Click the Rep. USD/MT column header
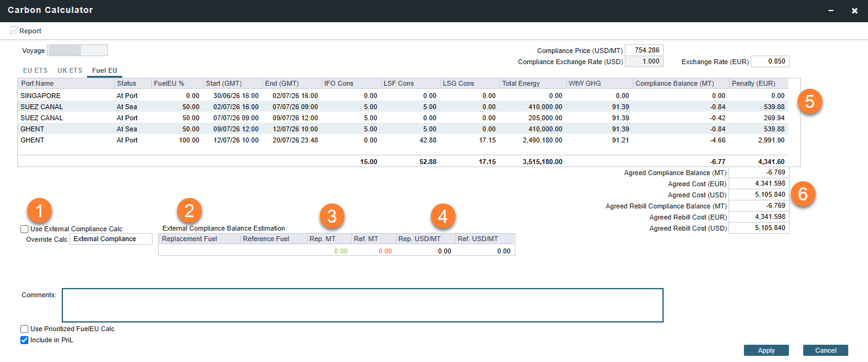Screen dimensions: 868x362 425,239
